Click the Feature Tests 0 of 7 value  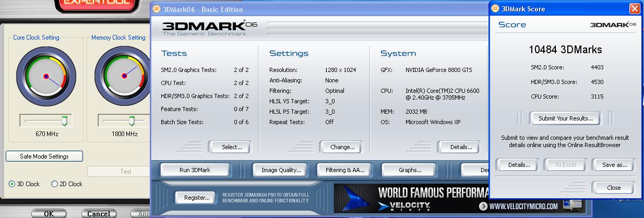click(241, 109)
